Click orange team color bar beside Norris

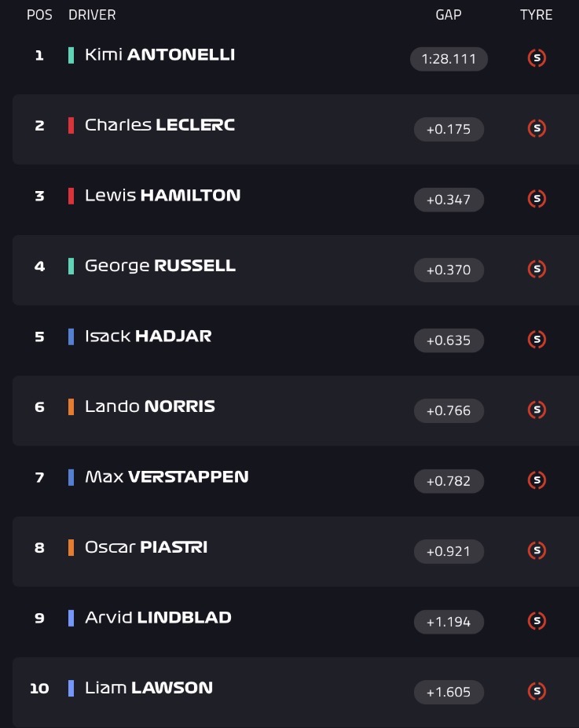(71, 406)
